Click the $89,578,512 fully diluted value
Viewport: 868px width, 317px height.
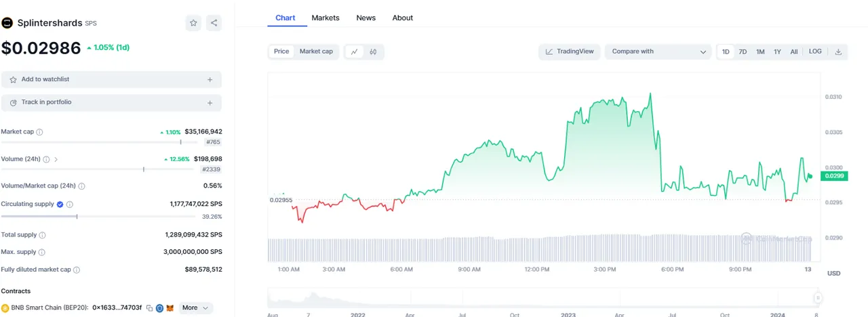203,270
